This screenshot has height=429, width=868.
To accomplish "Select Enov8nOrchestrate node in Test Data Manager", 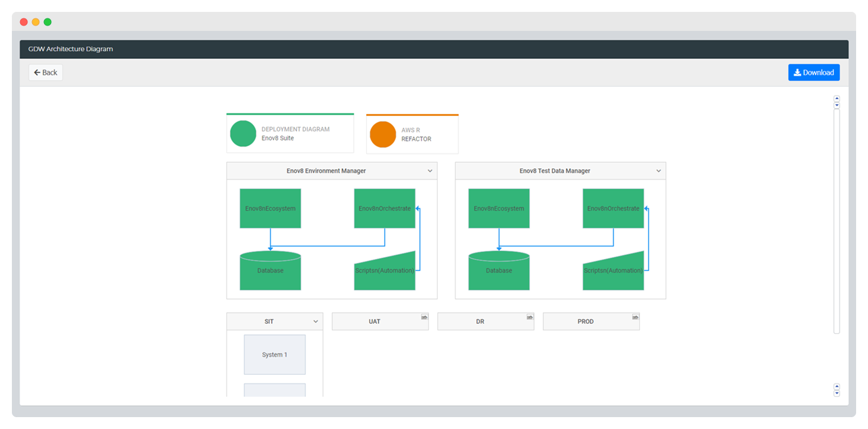I will click(613, 209).
